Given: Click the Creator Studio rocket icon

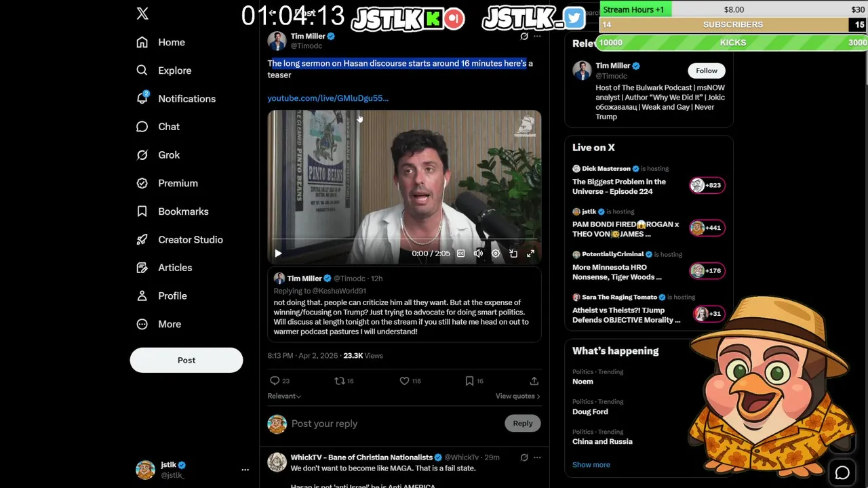Looking at the screenshot, I should [142, 239].
